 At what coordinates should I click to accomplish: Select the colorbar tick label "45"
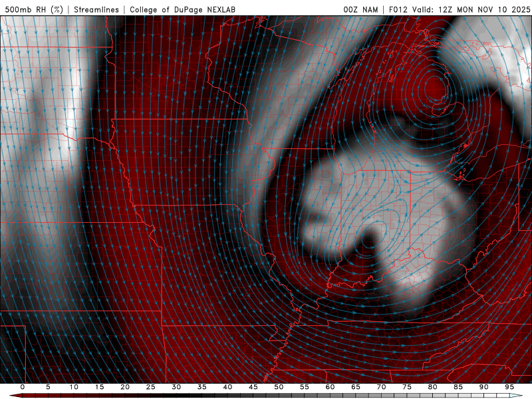(253, 387)
